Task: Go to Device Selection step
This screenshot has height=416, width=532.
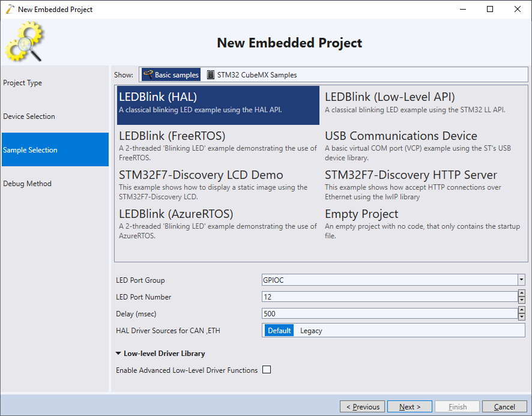Action: 55,116
